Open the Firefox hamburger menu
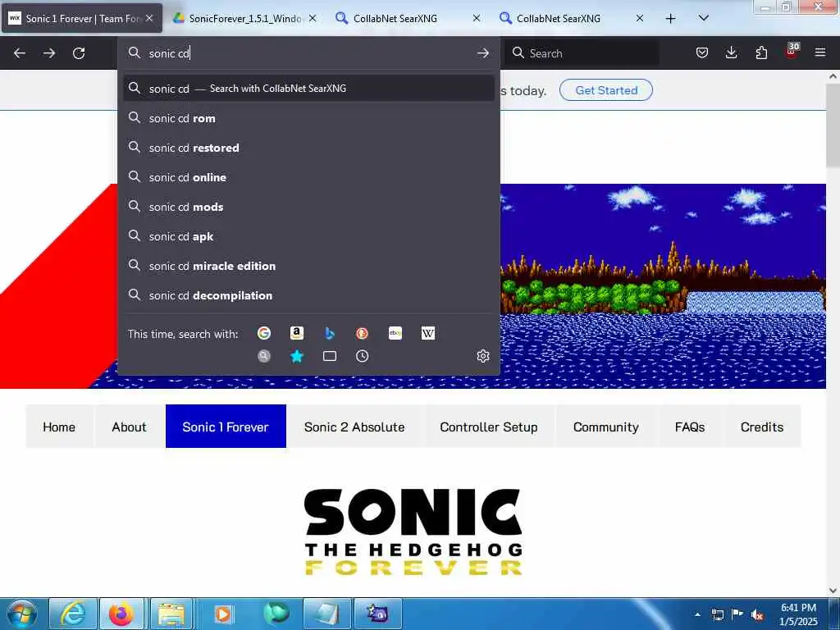The width and height of the screenshot is (840, 630). coord(820,52)
